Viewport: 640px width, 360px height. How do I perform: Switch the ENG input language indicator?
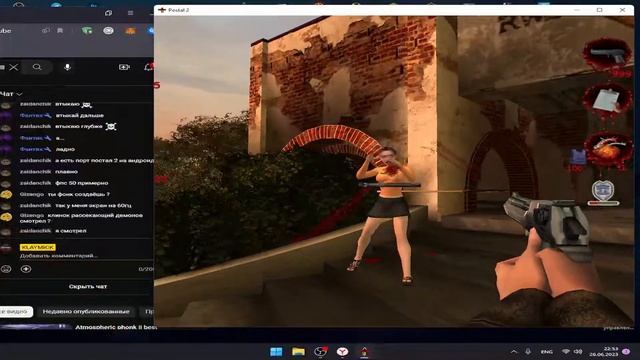[547, 351]
